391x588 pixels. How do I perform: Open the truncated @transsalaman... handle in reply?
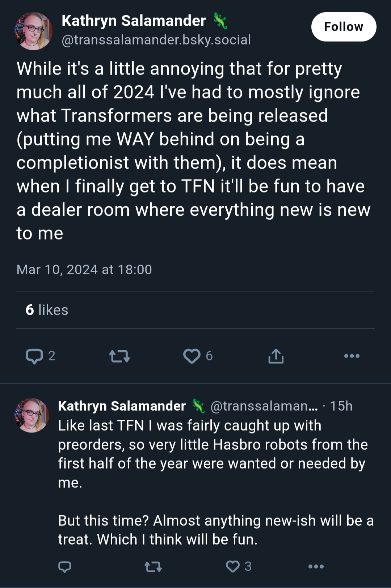pyautogui.click(x=264, y=406)
